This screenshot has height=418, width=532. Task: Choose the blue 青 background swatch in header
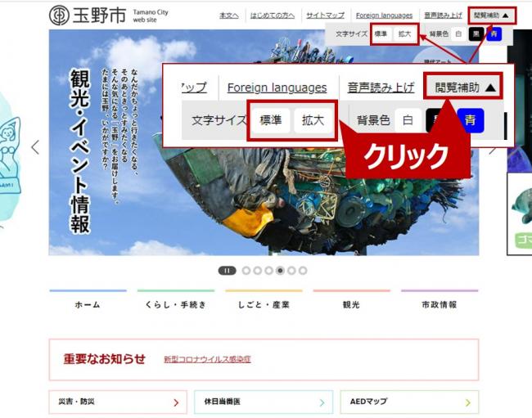click(494, 34)
